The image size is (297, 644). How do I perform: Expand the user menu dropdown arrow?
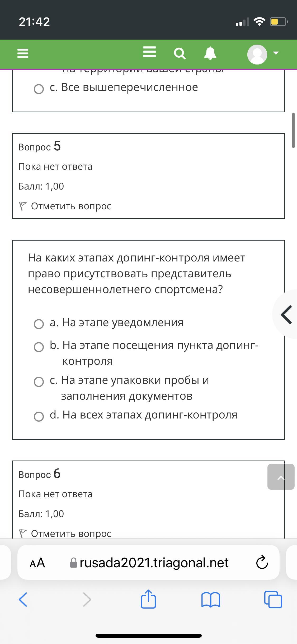coord(276,53)
